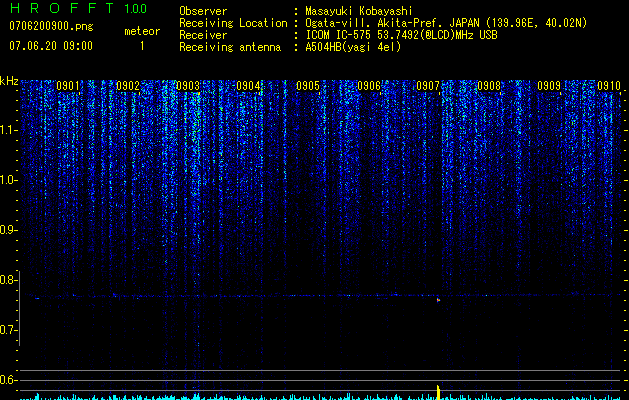This screenshot has height=400, width=629.
Task: Click the 0907 time marker
Action: (428, 85)
